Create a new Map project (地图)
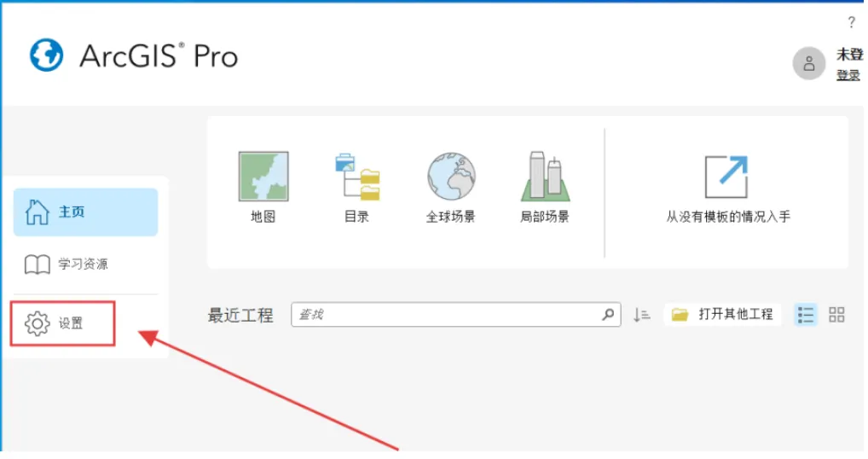868x459 pixels. [263, 187]
